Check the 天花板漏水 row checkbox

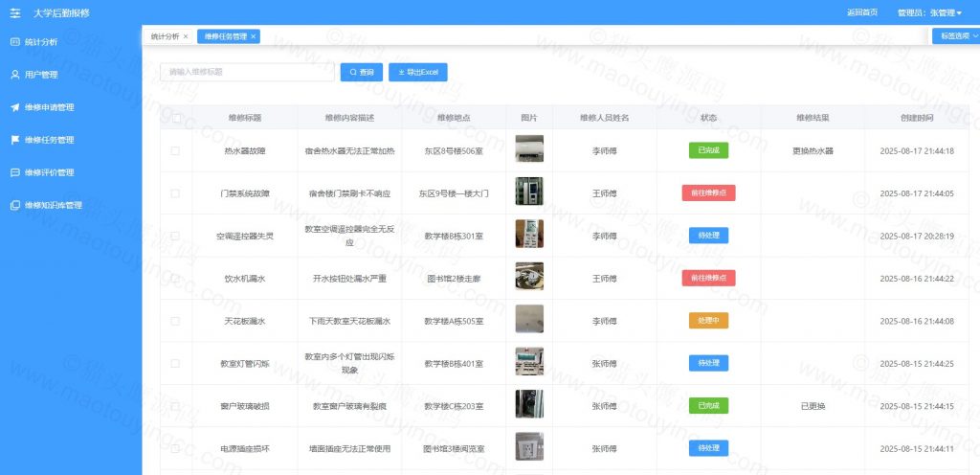coord(175,321)
